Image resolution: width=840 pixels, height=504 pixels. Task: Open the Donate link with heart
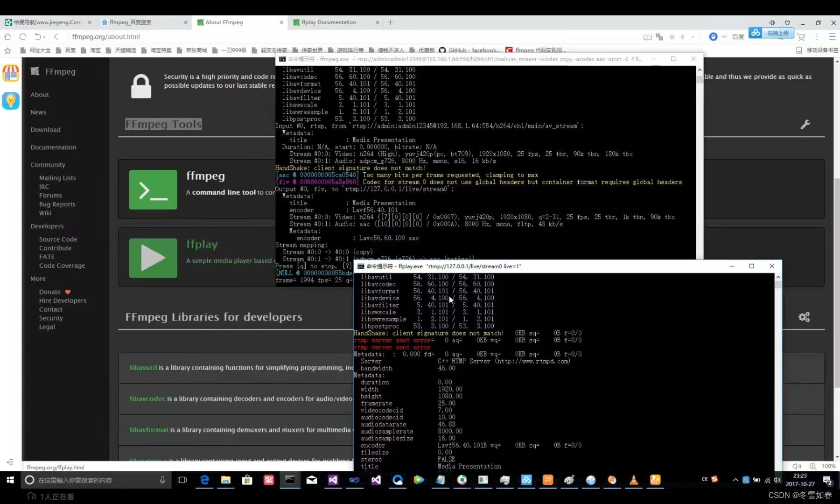click(x=55, y=292)
